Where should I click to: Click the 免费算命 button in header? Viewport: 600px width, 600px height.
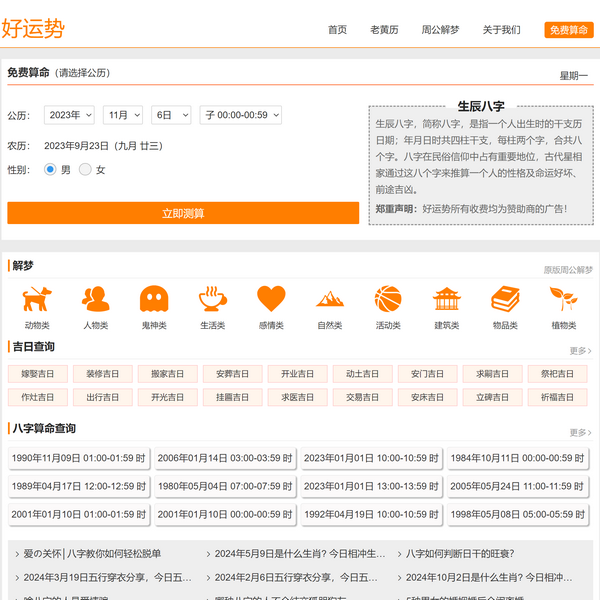pos(568,30)
